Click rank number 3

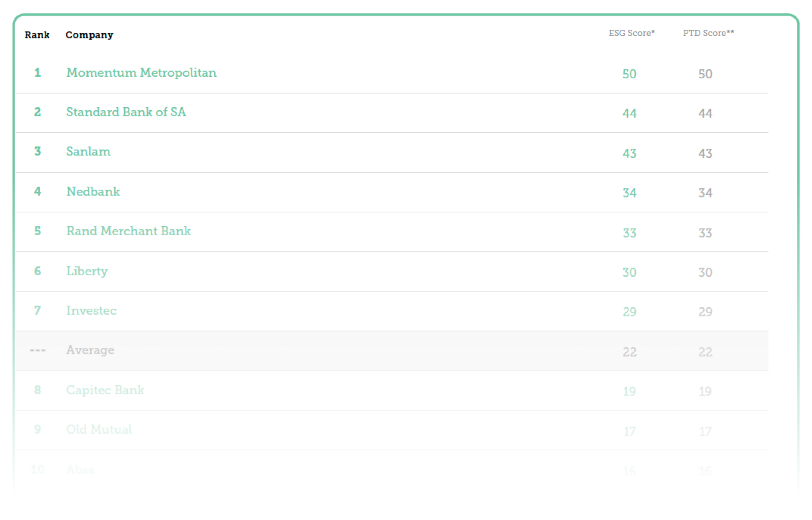point(38,151)
